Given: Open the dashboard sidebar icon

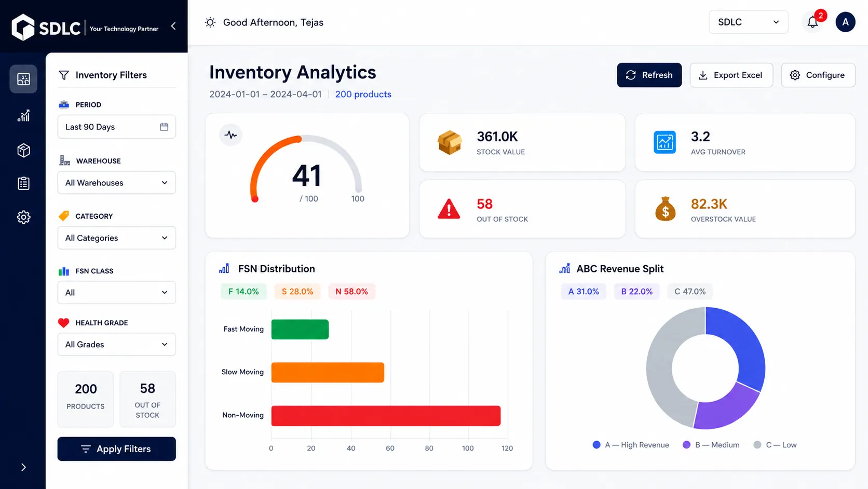Looking at the screenshot, I should pos(23,79).
